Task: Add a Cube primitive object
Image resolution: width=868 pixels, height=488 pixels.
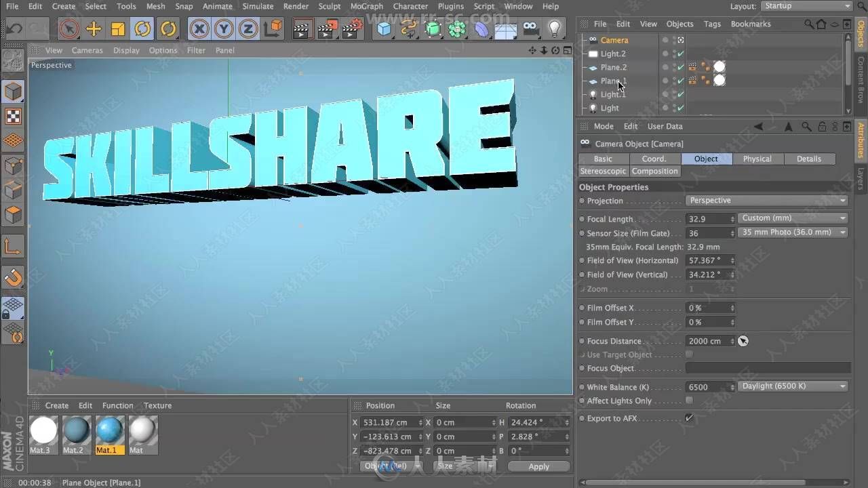Action: tap(384, 29)
